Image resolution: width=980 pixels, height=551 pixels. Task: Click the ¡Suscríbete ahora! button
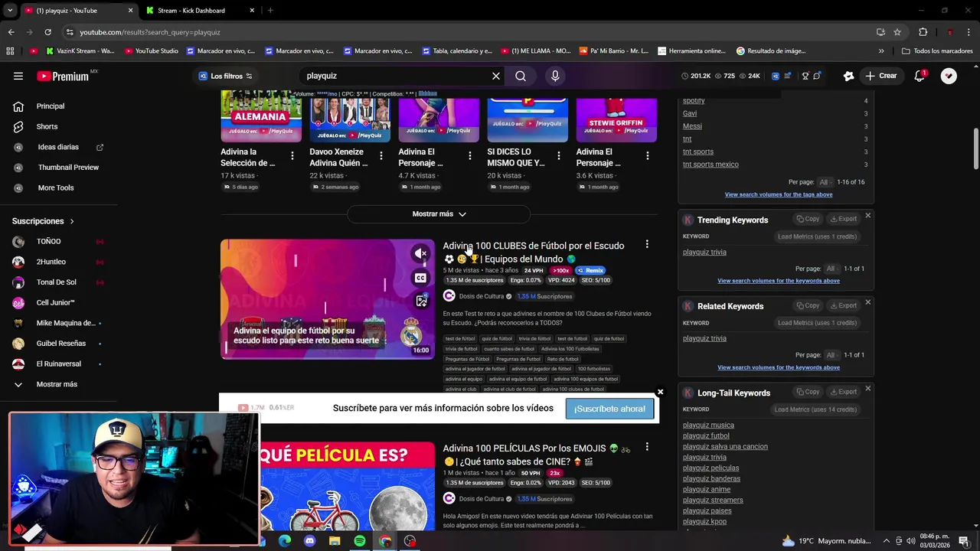coord(609,409)
